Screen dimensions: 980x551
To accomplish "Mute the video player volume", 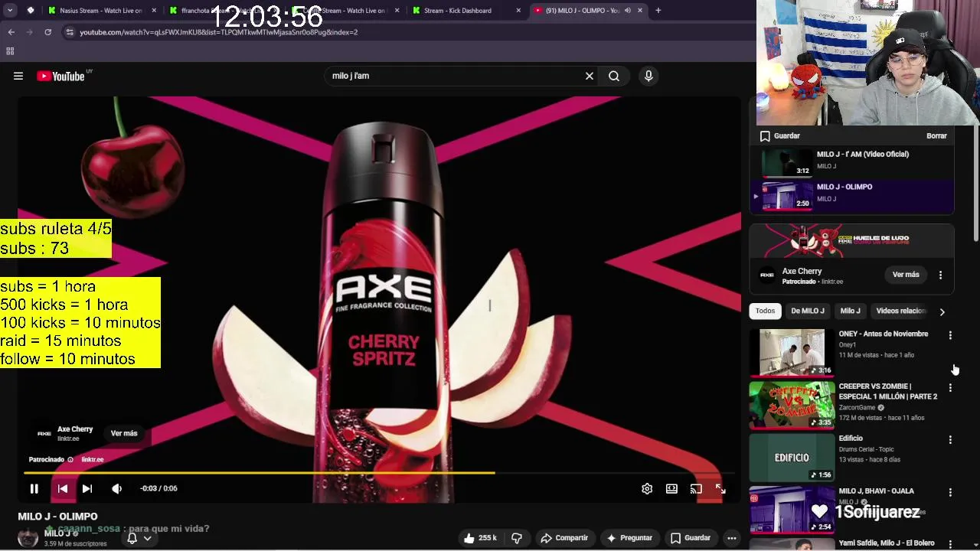I will click(116, 488).
